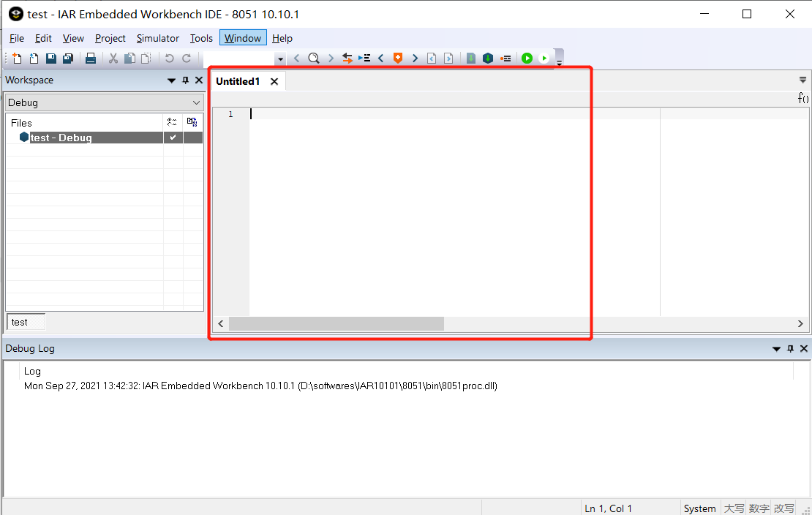Open the Workspace panel dropdown arrow
This screenshot has width=812, height=515.
coord(171,80)
